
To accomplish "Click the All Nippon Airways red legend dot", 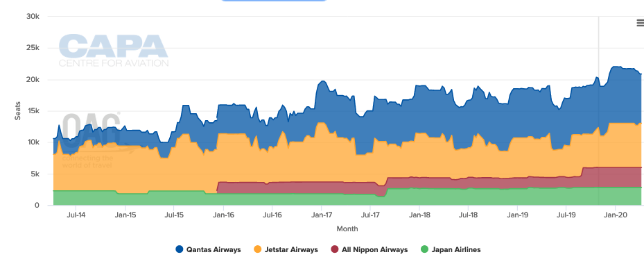I will [334, 249].
